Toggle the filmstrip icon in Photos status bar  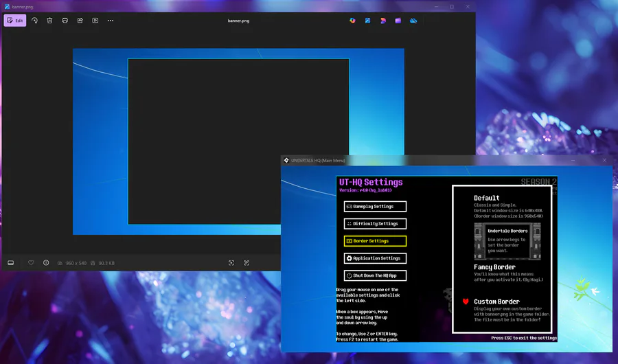pyautogui.click(x=10, y=262)
